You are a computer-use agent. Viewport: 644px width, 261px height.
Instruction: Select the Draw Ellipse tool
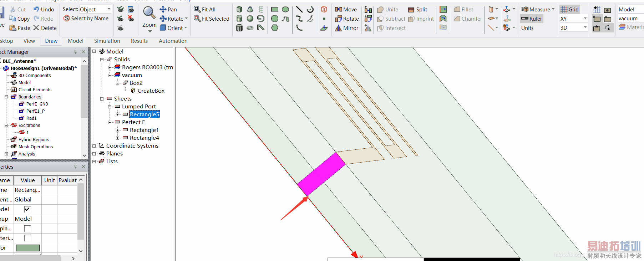pos(285,9)
